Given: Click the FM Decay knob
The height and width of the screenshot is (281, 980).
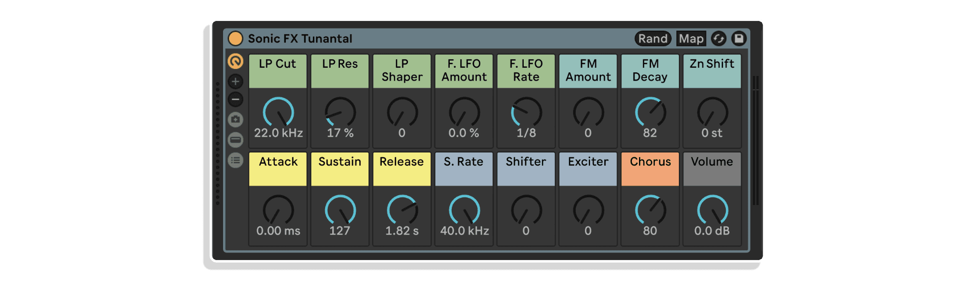Looking at the screenshot, I should 650,112.
